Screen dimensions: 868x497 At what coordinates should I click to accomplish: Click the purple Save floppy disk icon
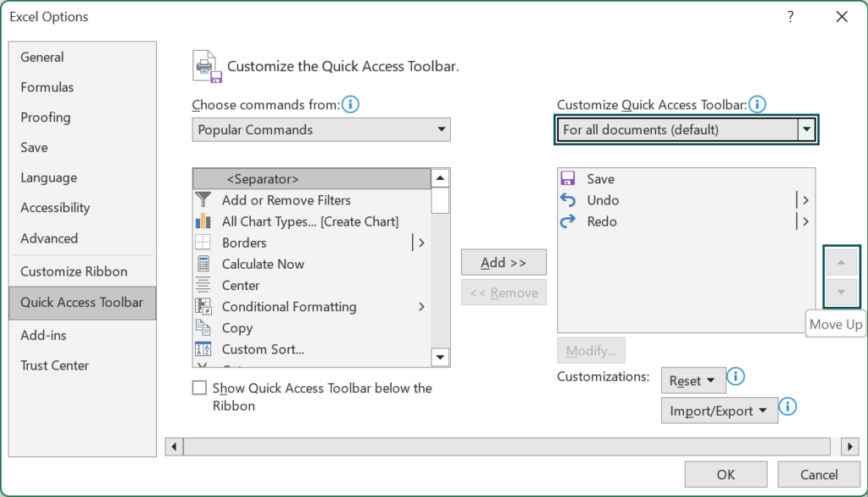[568, 178]
